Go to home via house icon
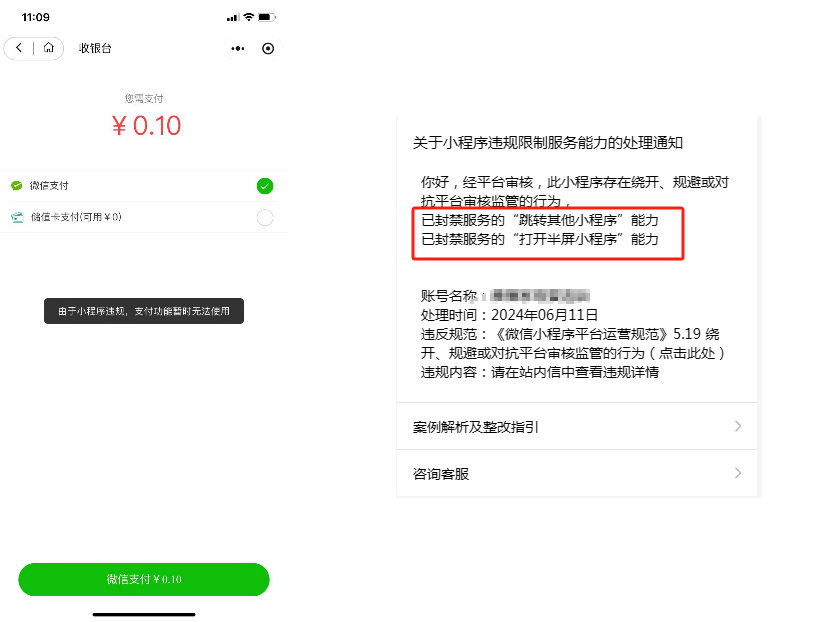 pyautogui.click(x=49, y=48)
